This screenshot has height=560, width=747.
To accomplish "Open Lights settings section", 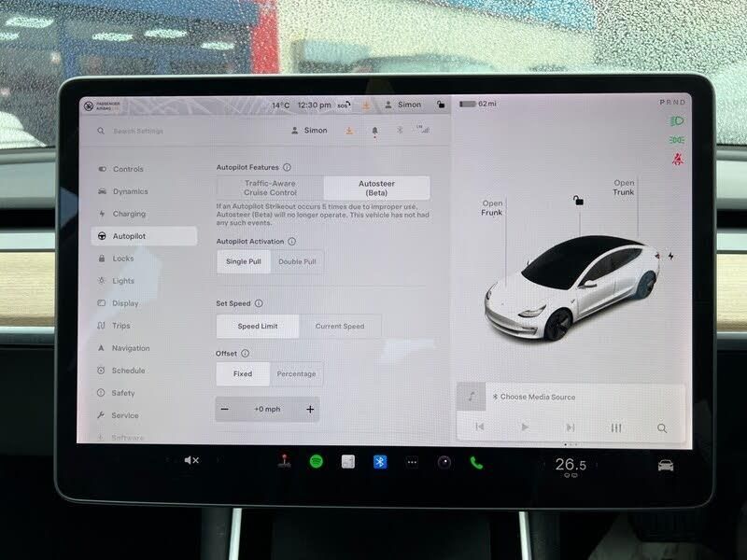I will [144, 281].
